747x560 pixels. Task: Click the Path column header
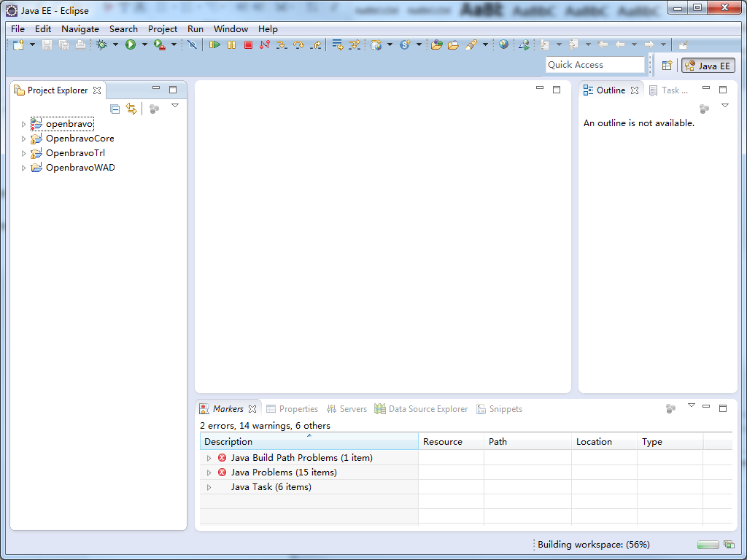527,441
